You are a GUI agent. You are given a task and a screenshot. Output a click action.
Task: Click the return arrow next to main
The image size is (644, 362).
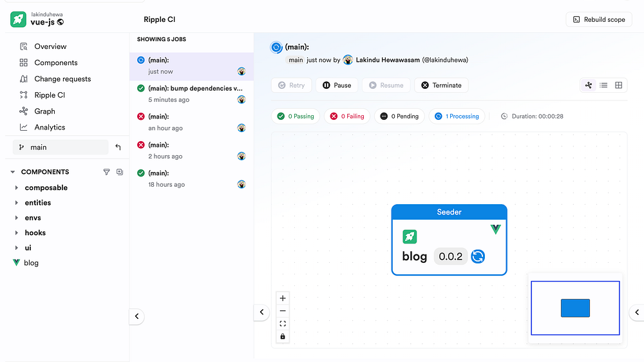pos(118,147)
